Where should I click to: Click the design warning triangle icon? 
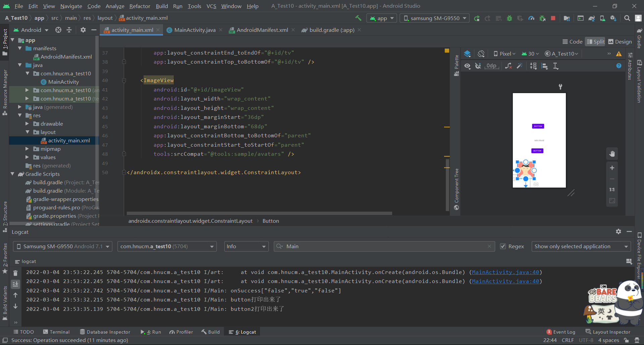coord(619,54)
